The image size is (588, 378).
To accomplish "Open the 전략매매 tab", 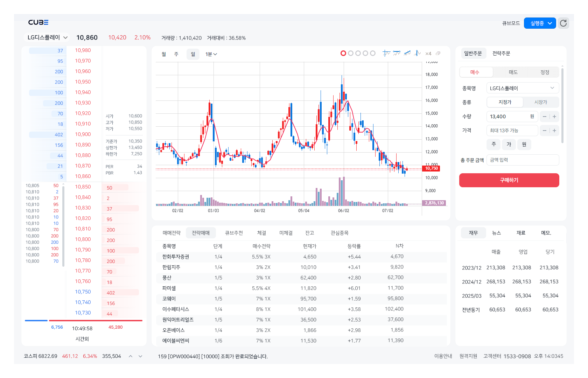I will 201,233.
